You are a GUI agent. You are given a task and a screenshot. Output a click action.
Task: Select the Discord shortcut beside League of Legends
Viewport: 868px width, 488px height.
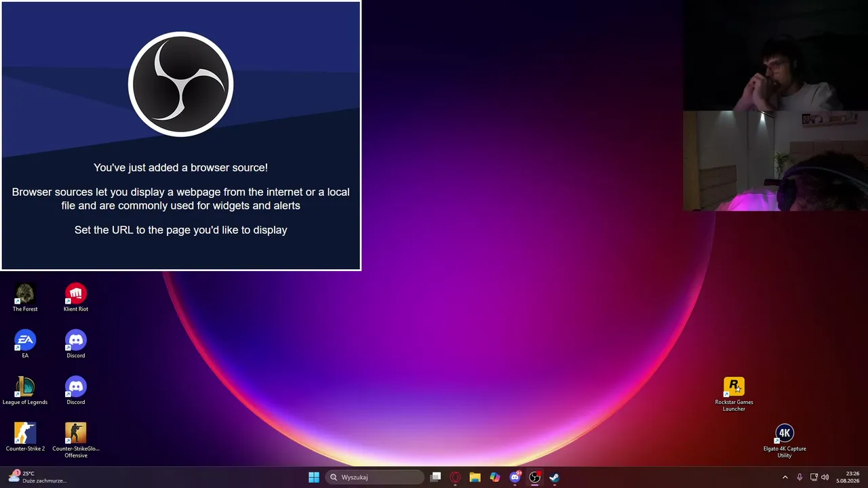tap(76, 391)
